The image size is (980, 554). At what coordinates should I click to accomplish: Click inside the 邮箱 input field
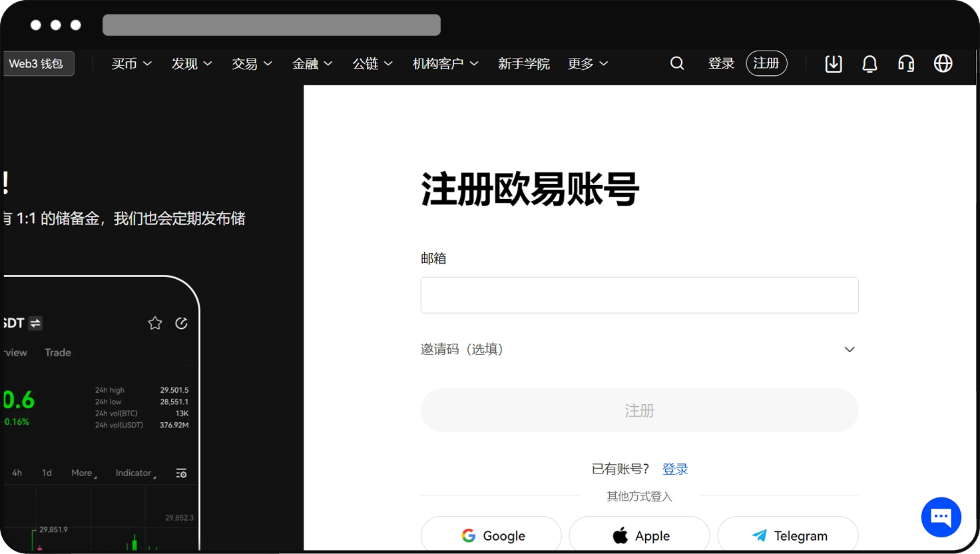click(639, 295)
